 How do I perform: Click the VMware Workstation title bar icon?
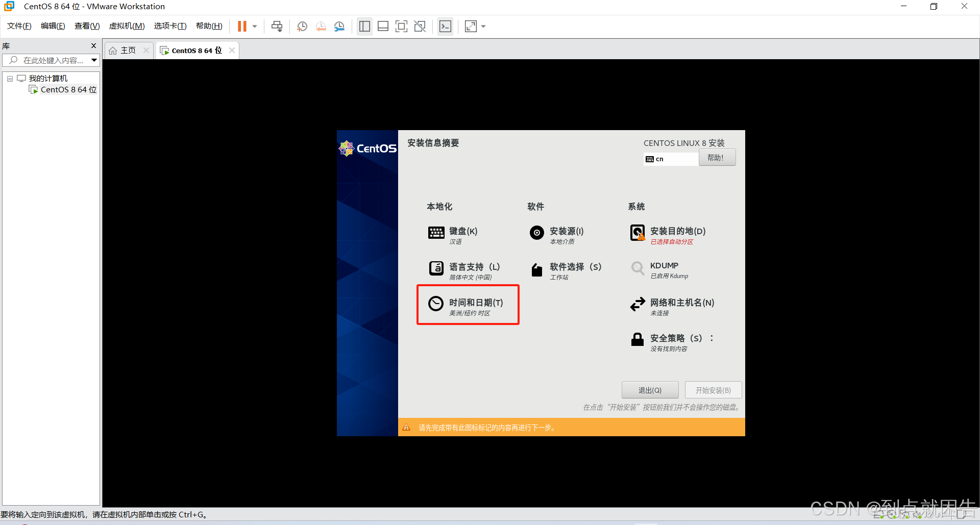pyautogui.click(x=9, y=6)
